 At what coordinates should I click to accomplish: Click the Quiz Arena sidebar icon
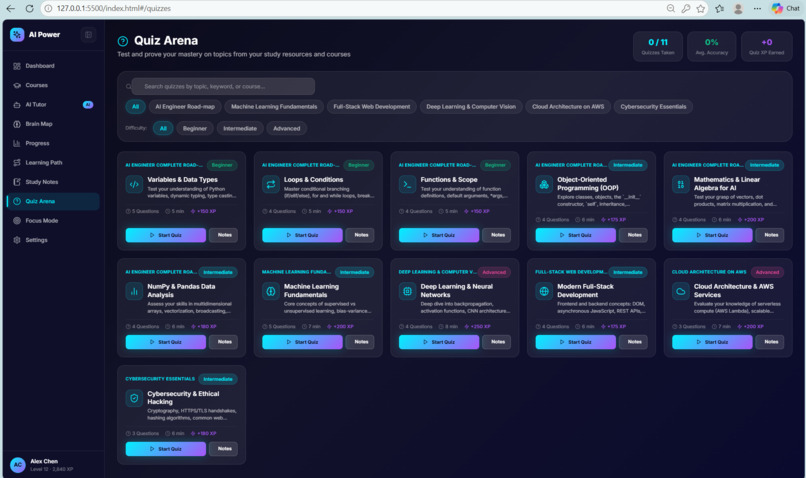17,201
